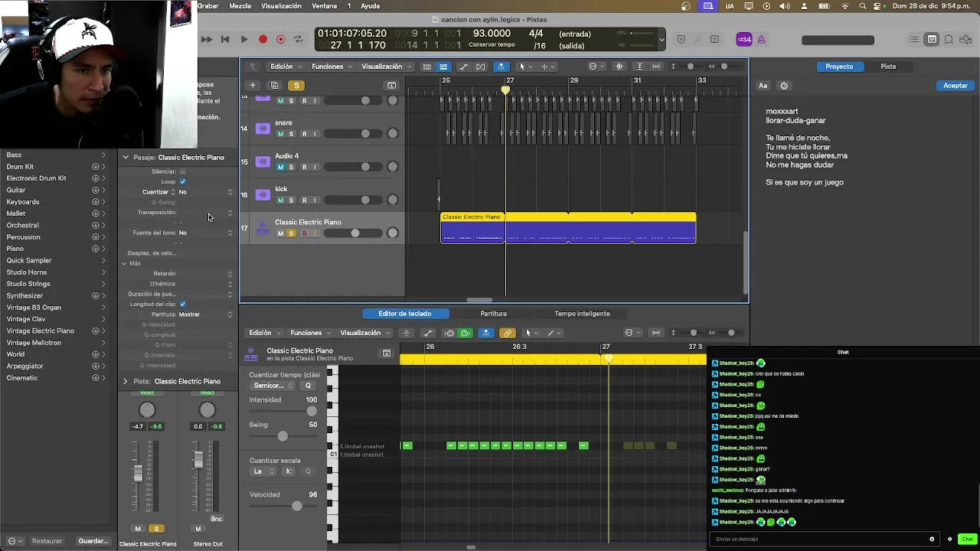Switch to the Pista notes tab

[888, 67]
